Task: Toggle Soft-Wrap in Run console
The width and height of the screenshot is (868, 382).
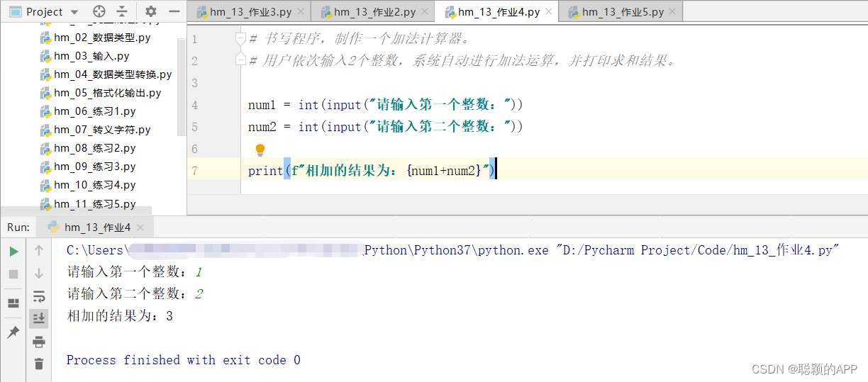Action: (x=39, y=296)
